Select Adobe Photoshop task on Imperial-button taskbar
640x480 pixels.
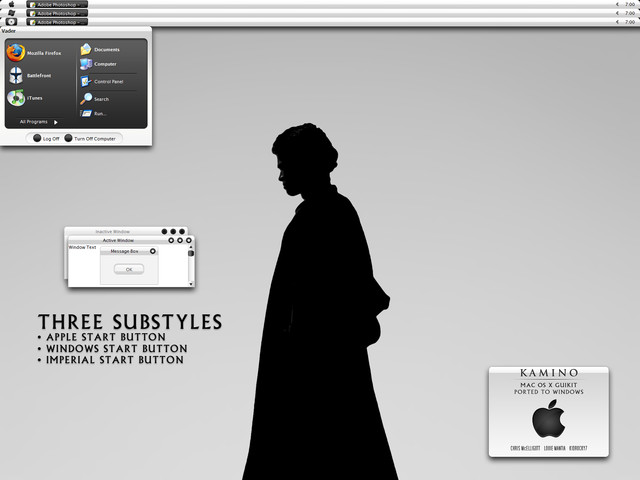click(57, 22)
